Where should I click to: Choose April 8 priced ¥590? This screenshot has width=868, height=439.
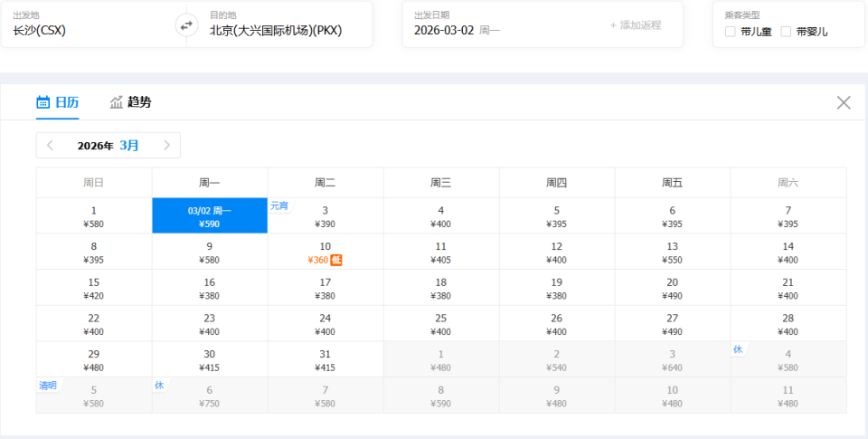click(x=441, y=396)
